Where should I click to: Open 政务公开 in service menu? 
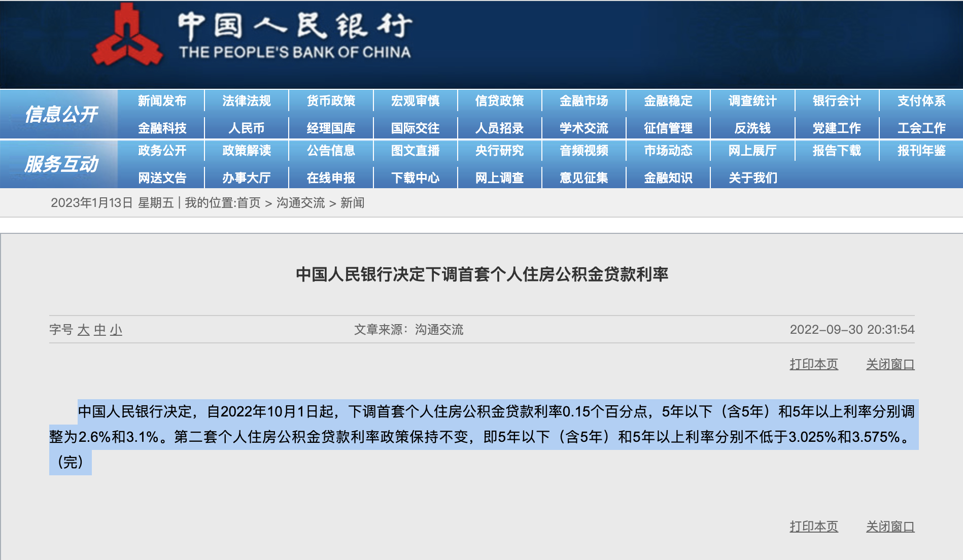pos(162,151)
